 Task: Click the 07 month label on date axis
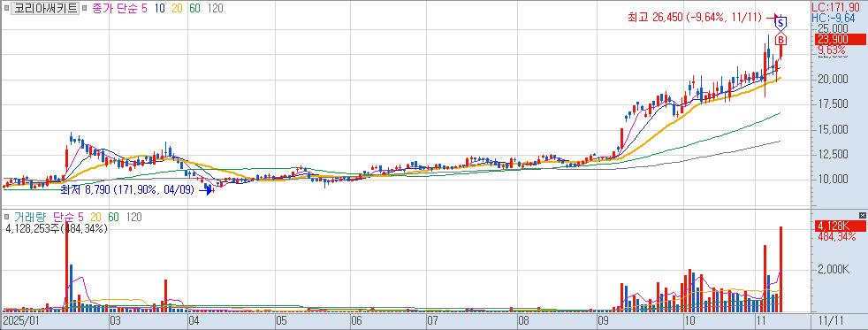pyautogui.click(x=432, y=321)
